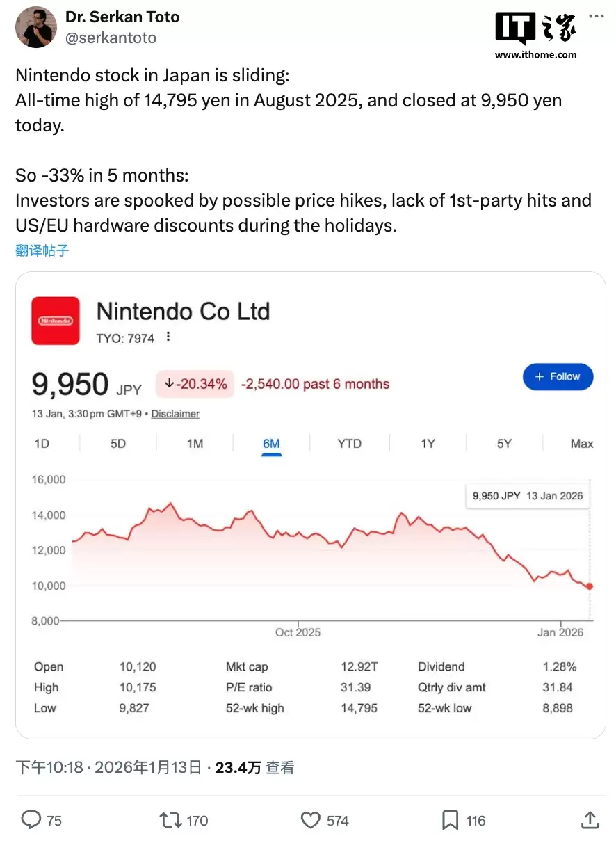The height and width of the screenshot is (843, 616).
Task: Click the red Nintendo logo on the stock card
Action: point(56,321)
